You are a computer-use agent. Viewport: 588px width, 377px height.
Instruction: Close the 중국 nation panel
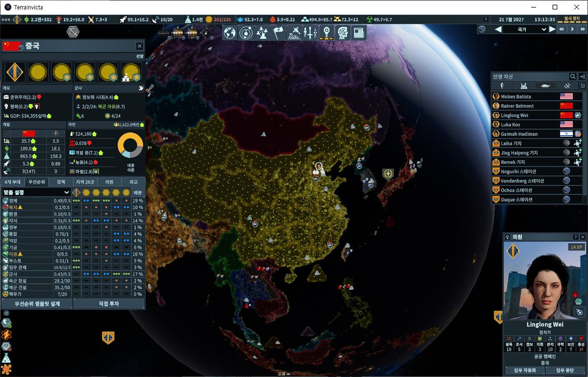point(139,46)
